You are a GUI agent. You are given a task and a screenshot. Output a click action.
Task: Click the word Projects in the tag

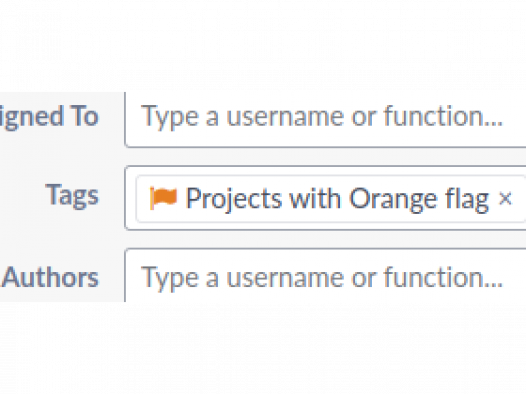[x=233, y=200]
